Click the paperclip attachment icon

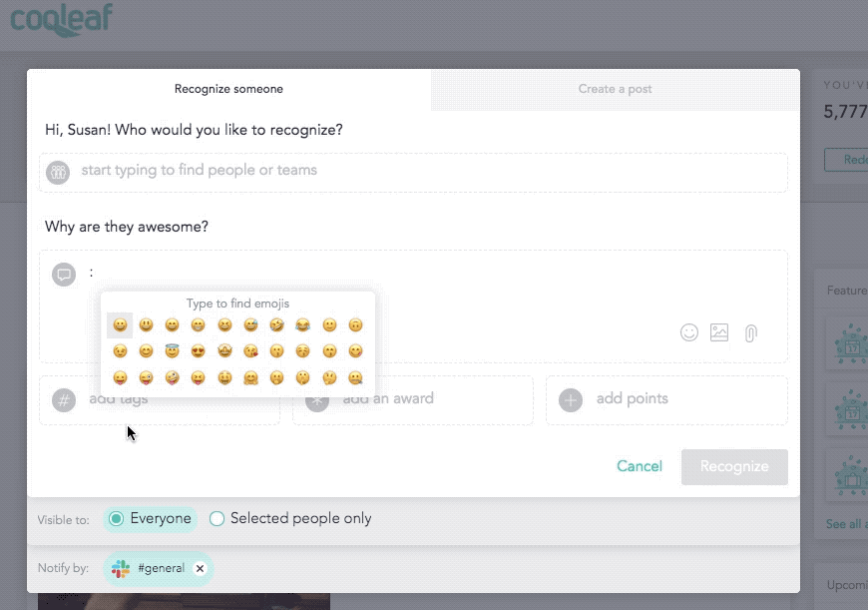point(750,333)
